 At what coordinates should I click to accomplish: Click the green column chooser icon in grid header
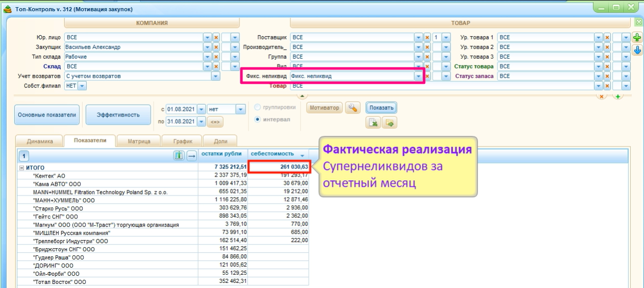coord(179,155)
